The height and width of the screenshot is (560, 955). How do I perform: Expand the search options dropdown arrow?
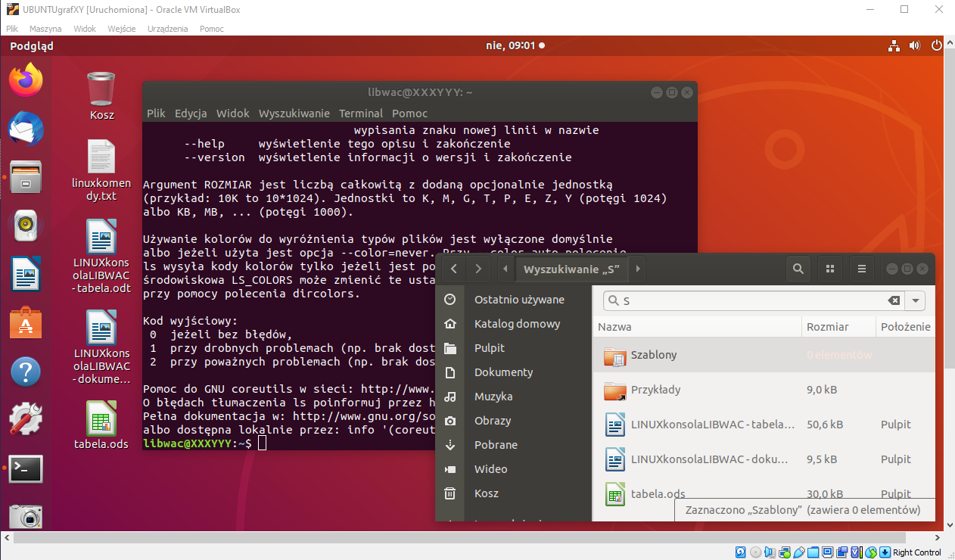(x=916, y=300)
